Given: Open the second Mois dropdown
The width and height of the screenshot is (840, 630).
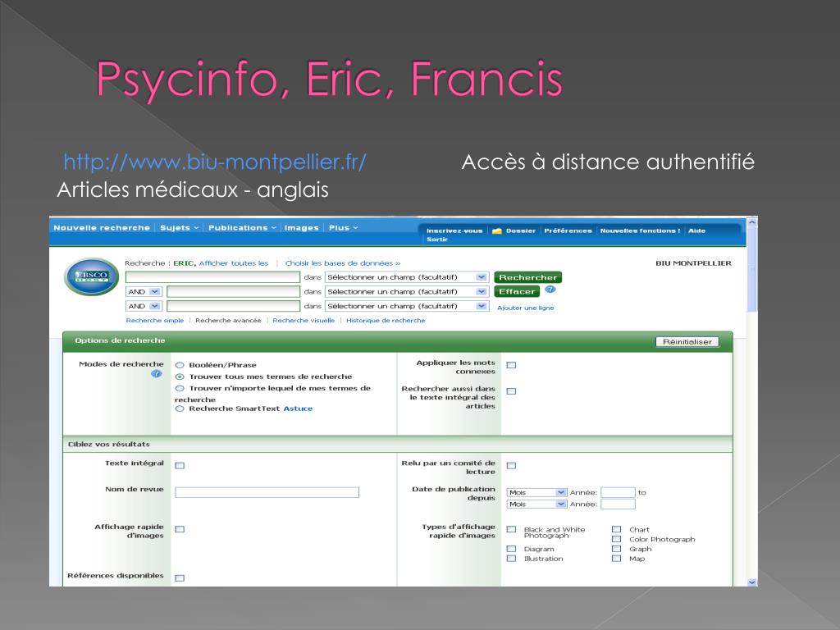Looking at the screenshot, I should coord(536,504).
